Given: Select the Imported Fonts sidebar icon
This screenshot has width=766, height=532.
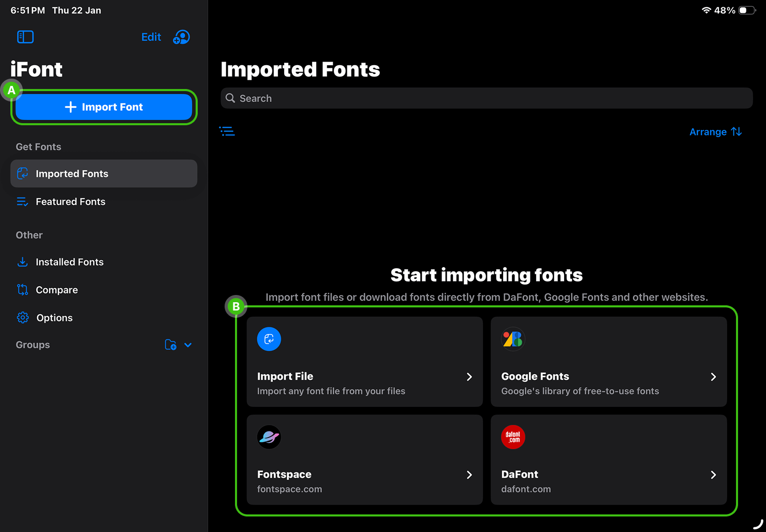Looking at the screenshot, I should click(x=23, y=173).
